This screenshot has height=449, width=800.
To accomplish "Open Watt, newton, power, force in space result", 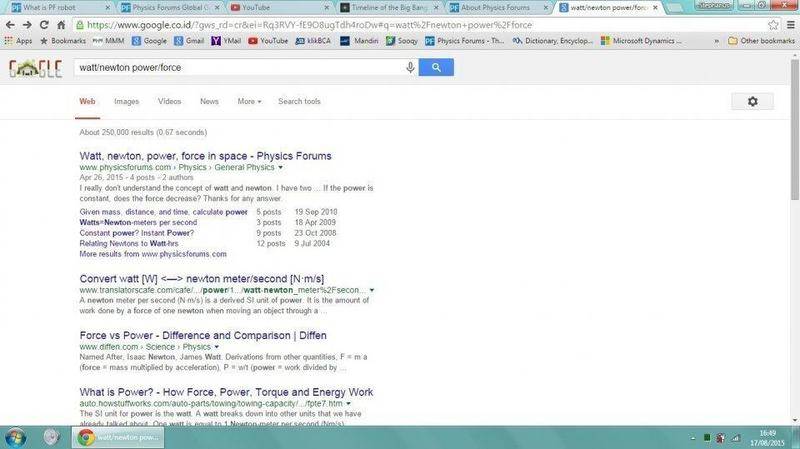I will click(x=206, y=156).
